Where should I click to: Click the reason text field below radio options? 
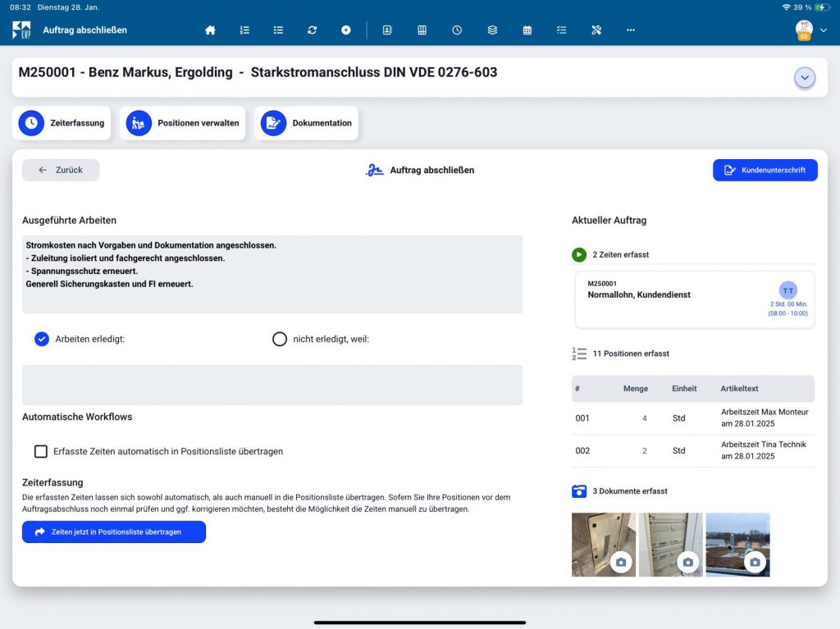[x=272, y=385]
